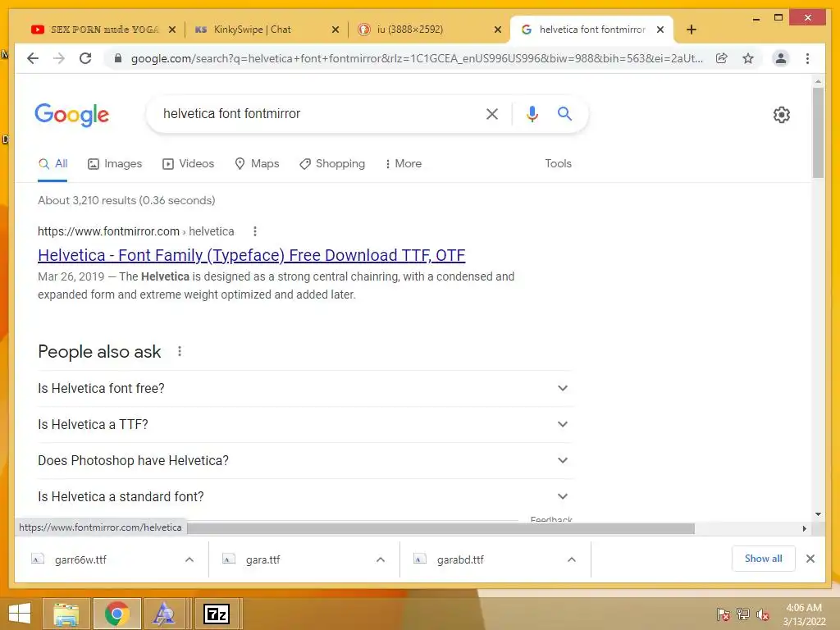The width and height of the screenshot is (840, 630).
Task: Click the taskbar clock showing 4:06 AM
Action: 804,614
